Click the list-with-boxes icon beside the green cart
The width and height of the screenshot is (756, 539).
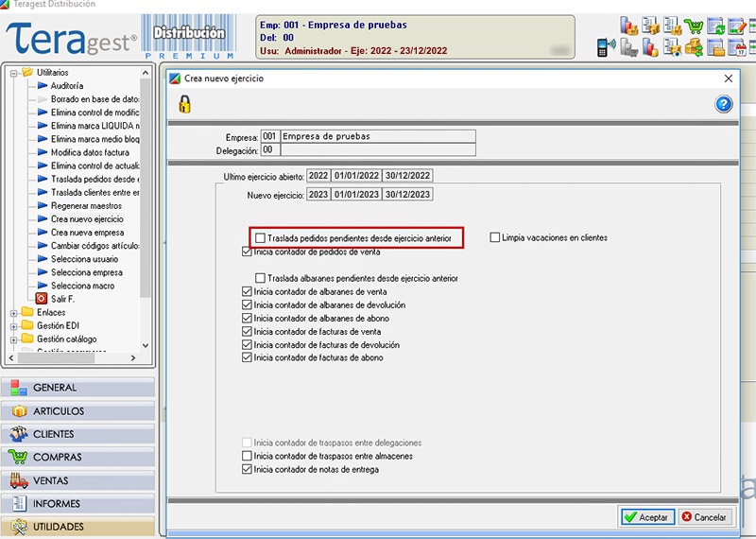tap(673, 26)
